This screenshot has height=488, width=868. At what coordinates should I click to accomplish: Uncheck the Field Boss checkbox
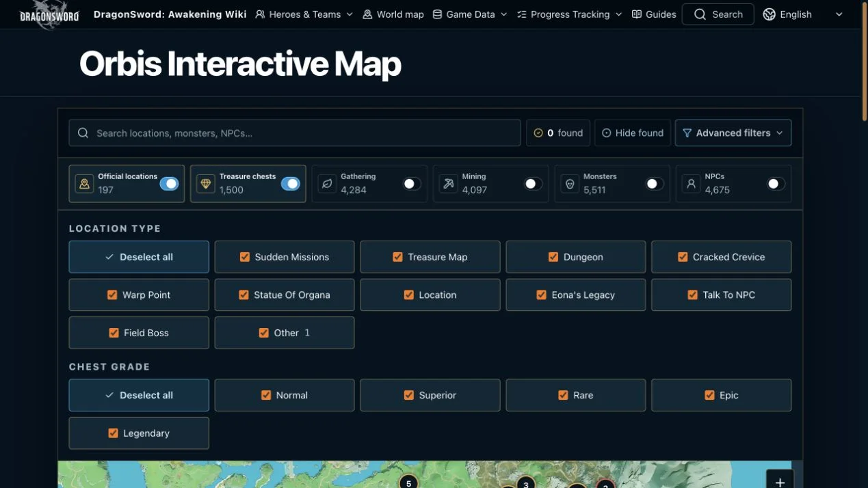pyautogui.click(x=114, y=333)
